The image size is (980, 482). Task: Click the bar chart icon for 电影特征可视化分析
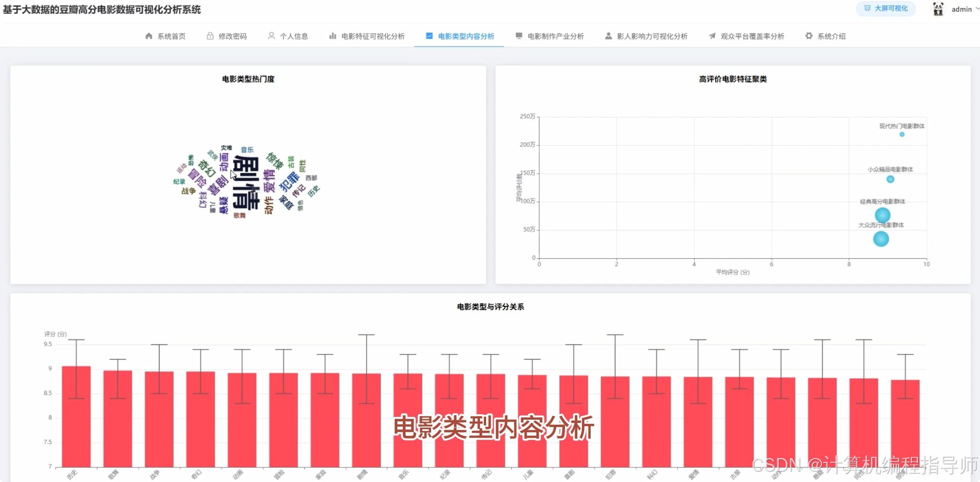[333, 36]
